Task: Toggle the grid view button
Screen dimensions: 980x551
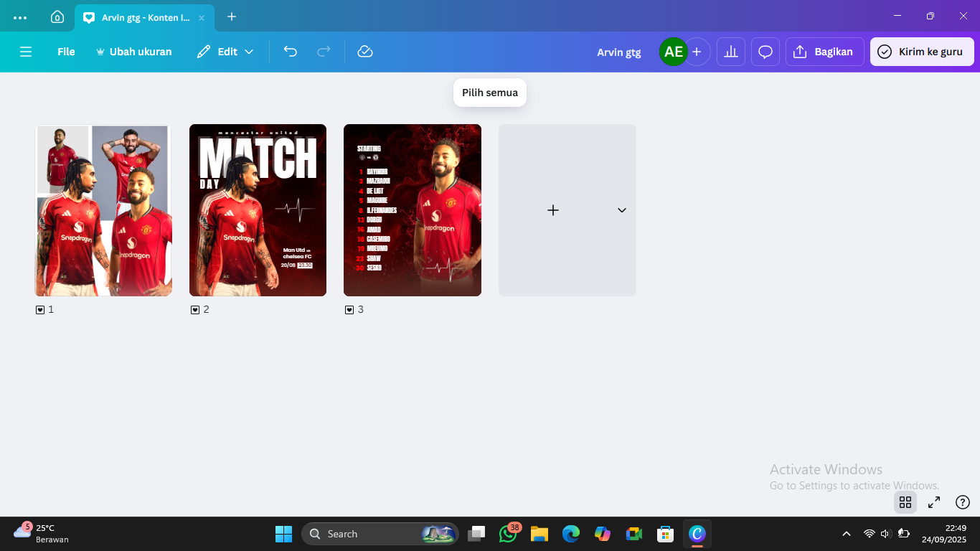Action: (x=905, y=502)
